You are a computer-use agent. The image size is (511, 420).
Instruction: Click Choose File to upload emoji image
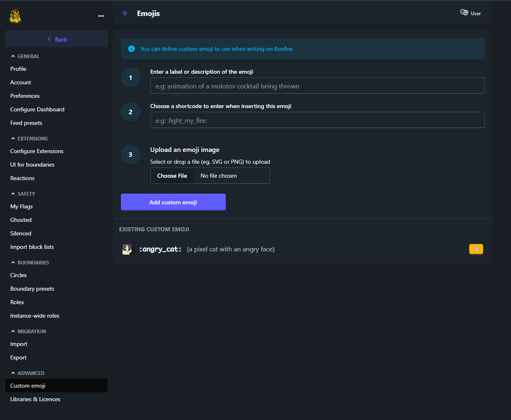172,176
